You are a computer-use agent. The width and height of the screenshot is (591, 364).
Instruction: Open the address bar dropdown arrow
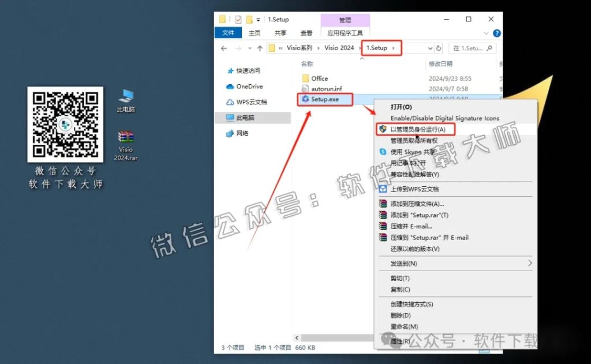coord(429,48)
